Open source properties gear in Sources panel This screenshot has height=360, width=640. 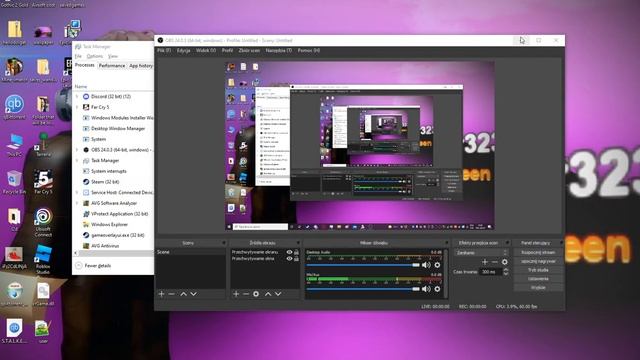point(256,294)
